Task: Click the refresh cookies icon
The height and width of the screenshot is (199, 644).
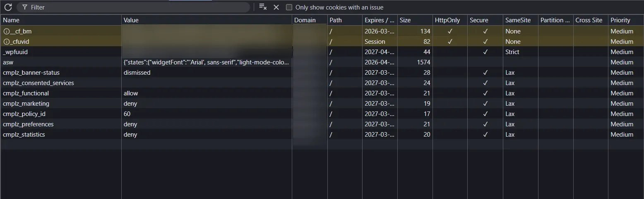Action: [8, 7]
